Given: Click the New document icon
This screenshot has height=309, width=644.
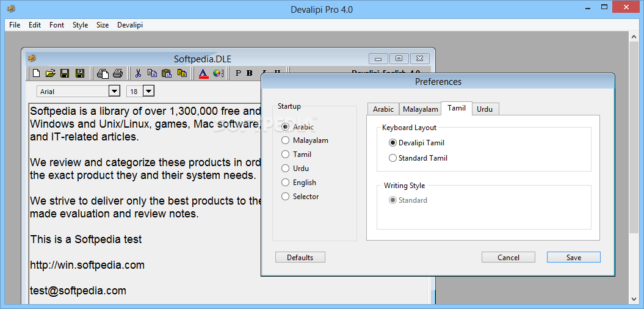Looking at the screenshot, I should 37,73.
